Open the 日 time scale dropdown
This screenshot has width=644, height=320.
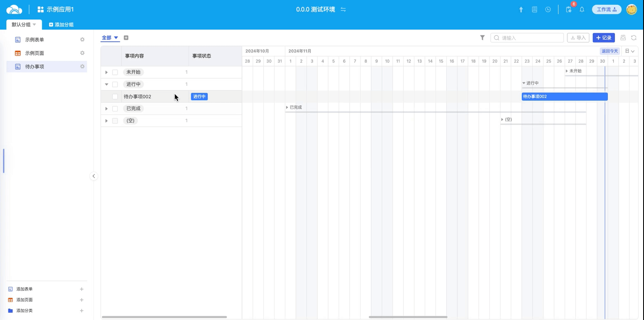point(630,51)
